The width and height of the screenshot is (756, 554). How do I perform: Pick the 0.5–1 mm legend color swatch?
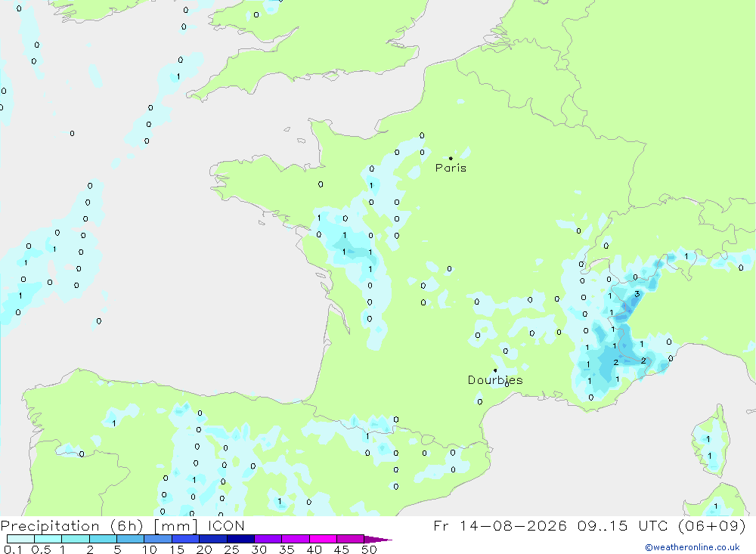pos(48,539)
